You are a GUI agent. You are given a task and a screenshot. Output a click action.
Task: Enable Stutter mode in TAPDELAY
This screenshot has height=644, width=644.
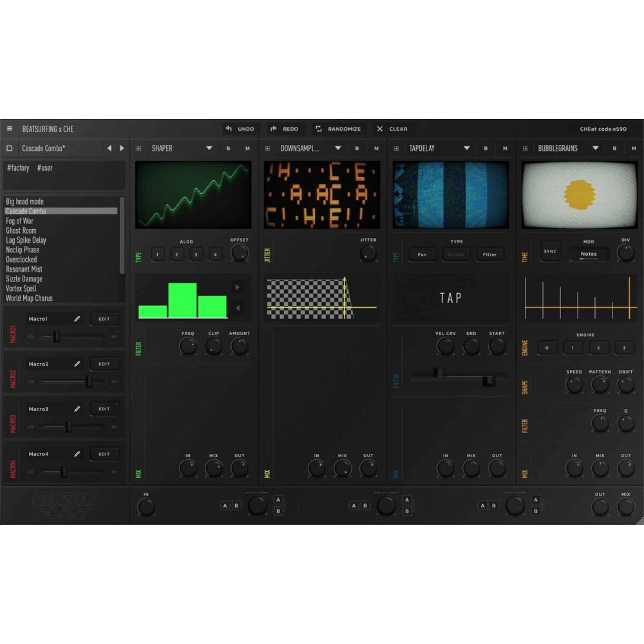[x=456, y=254]
